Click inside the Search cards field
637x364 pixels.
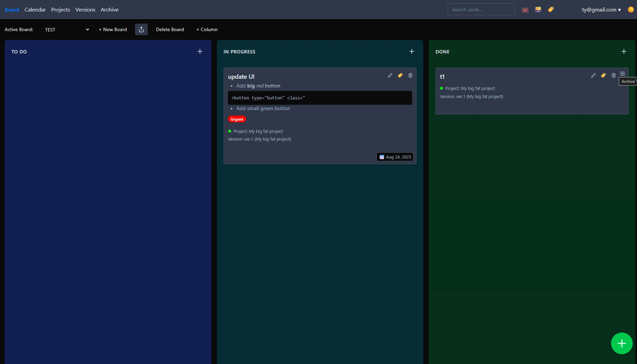(x=481, y=9)
